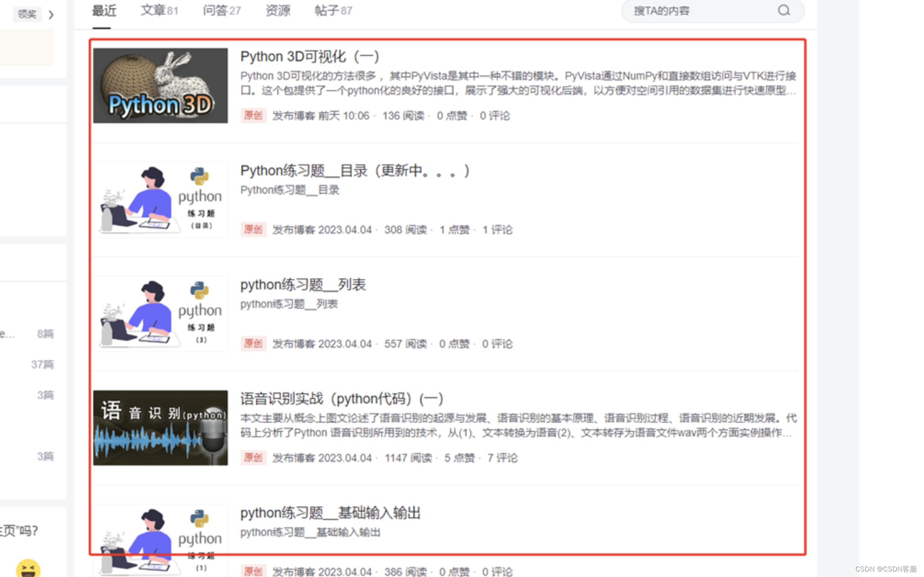The image size is (924, 577).
Task: Click the laughing emoji icon
Action: click(x=28, y=569)
